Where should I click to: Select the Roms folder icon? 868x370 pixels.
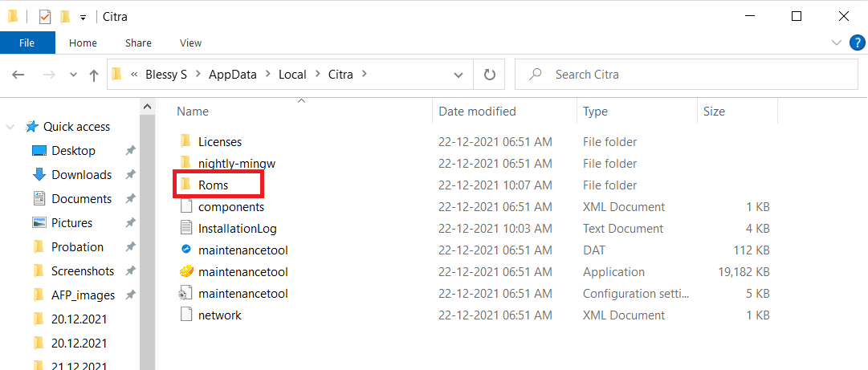(x=185, y=185)
